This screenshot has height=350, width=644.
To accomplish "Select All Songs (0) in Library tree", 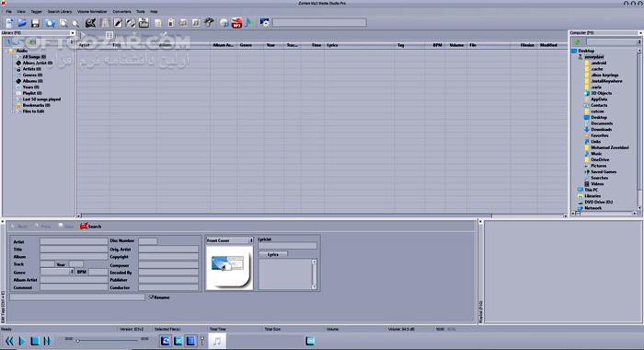I will [x=34, y=57].
